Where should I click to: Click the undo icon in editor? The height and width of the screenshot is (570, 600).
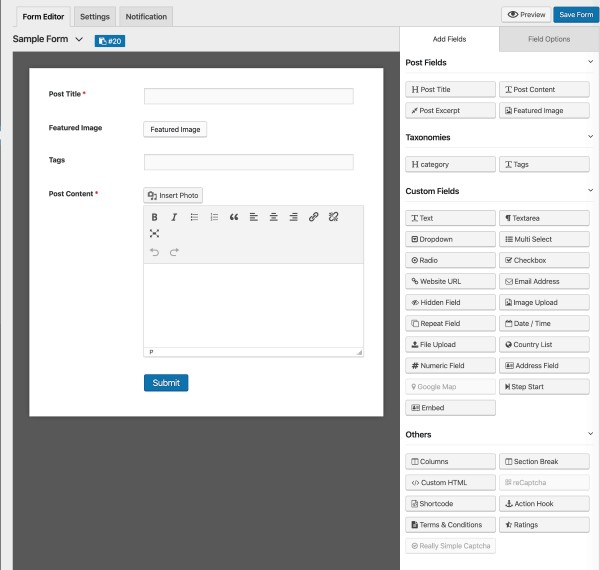[x=155, y=252]
